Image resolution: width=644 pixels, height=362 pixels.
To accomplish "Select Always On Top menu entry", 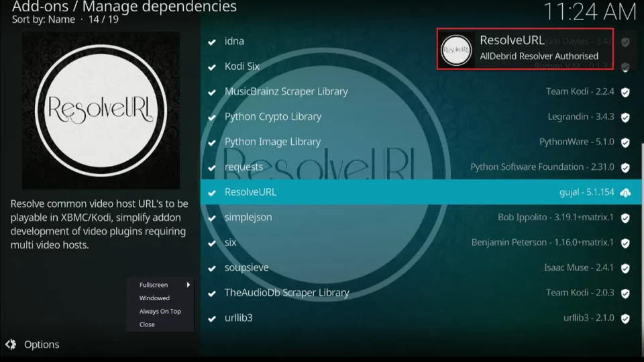I will click(160, 311).
